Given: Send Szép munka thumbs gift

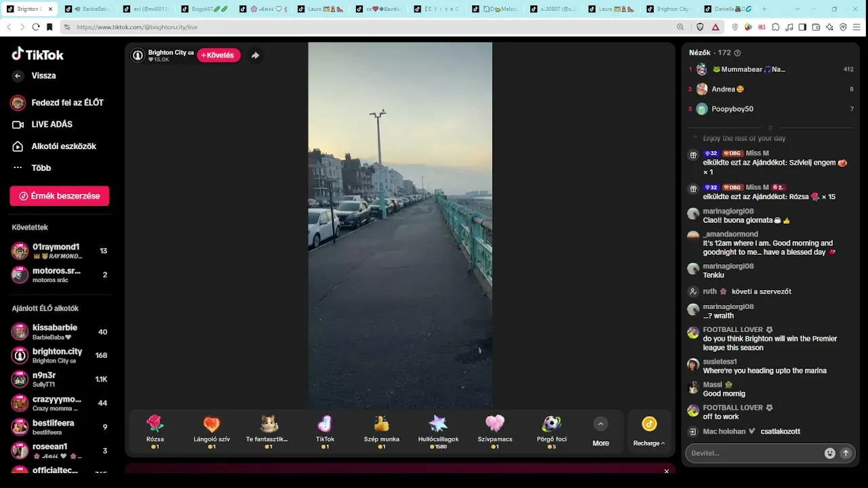Looking at the screenshot, I should click(x=381, y=432).
